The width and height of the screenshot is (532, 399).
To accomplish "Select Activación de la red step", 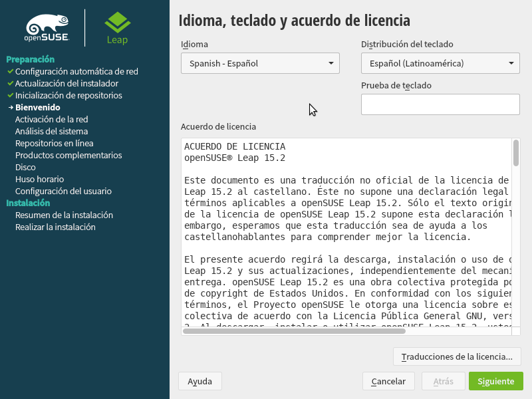I will [52, 120].
